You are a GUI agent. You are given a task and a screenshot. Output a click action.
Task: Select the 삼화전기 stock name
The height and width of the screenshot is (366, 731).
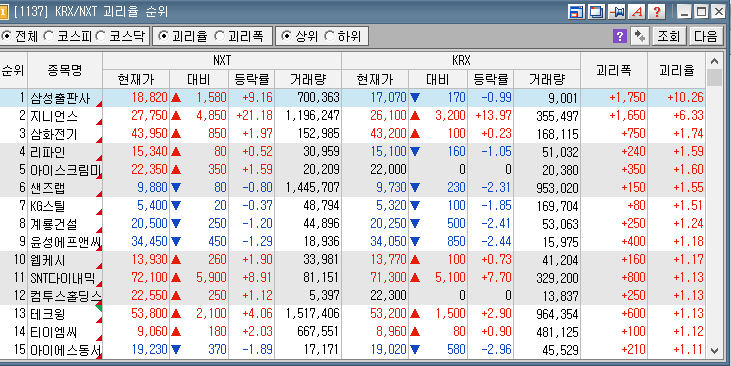pos(54,134)
